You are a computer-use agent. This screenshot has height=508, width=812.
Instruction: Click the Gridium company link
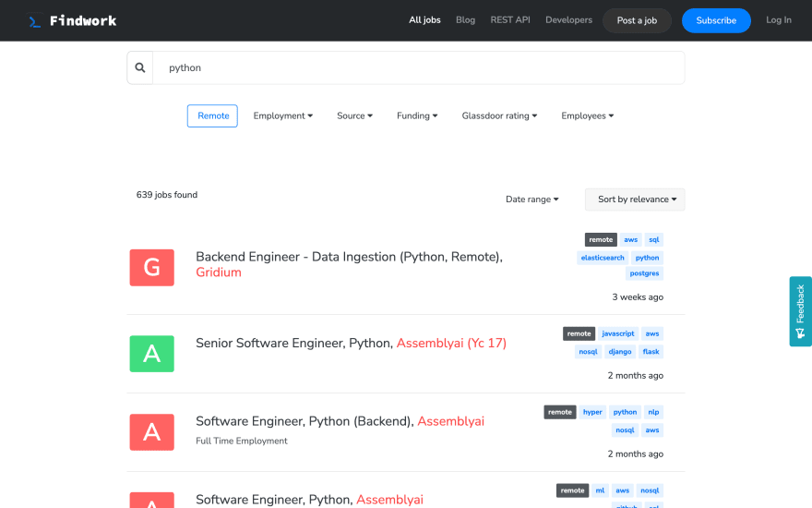pos(219,272)
